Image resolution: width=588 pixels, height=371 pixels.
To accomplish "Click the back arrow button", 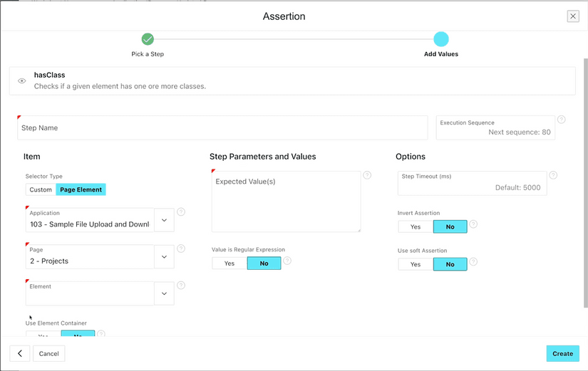I will [19, 353].
